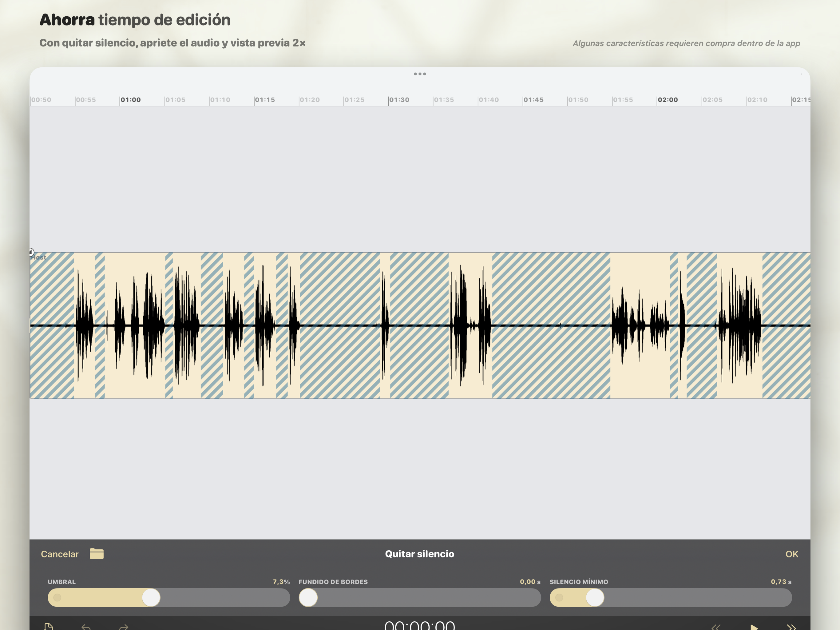Click the 00:00:00 timecode display

(x=420, y=625)
